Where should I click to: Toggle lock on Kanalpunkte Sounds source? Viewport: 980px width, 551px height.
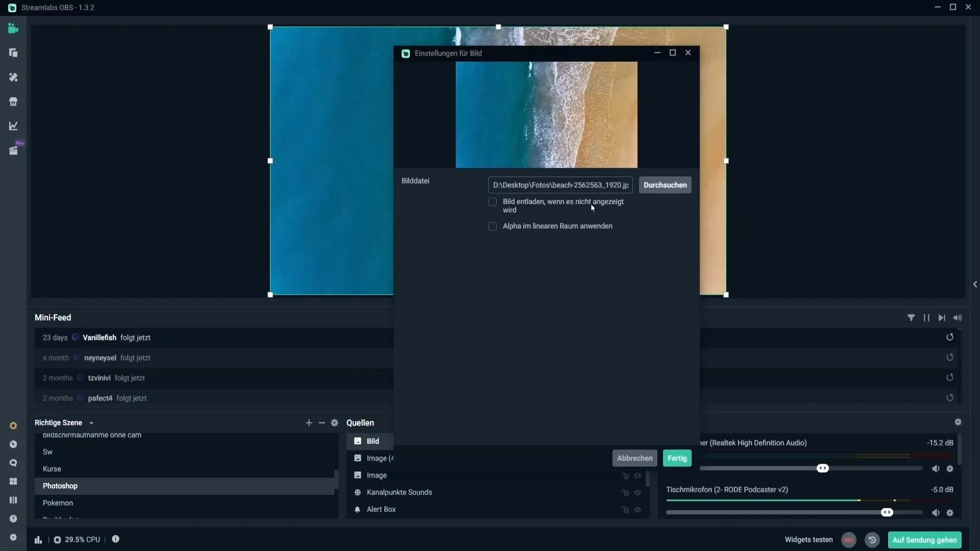pos(625,493)
